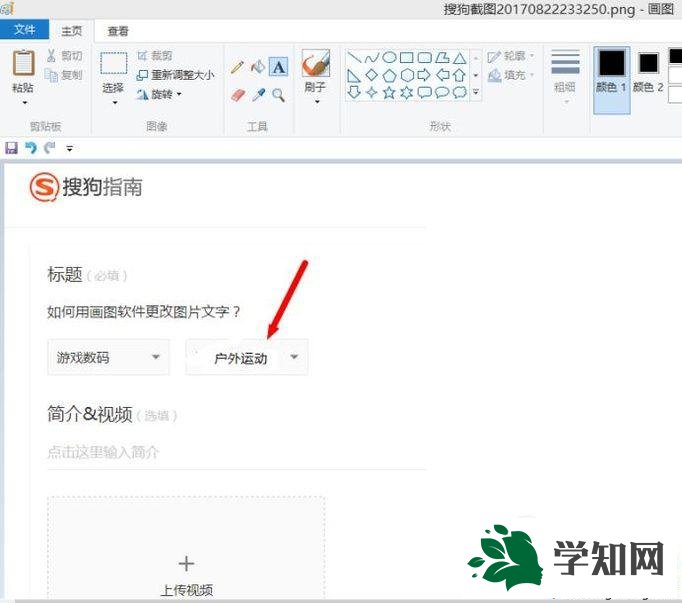Screen dimensions: 682x603
Task: Select the Magnifier tool
Action: (278, 95)
